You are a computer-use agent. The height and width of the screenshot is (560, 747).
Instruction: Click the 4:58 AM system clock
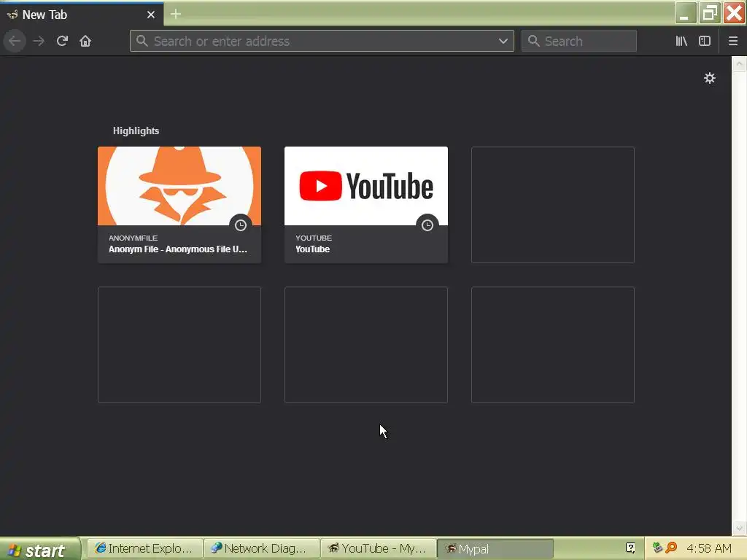(x=709, y=548)
